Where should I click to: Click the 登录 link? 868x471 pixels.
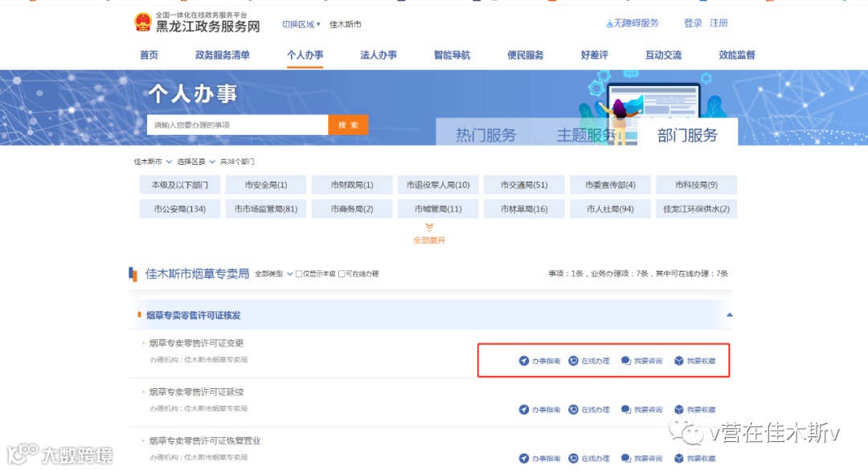[693, 23]
